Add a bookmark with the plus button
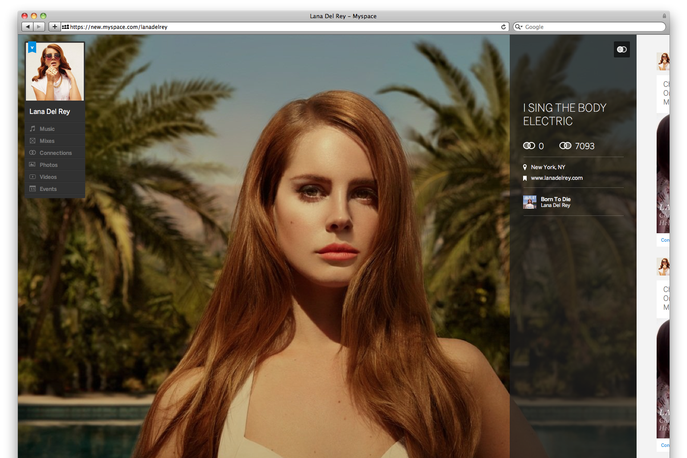This screenshot has width=687, height=458. 54,27
